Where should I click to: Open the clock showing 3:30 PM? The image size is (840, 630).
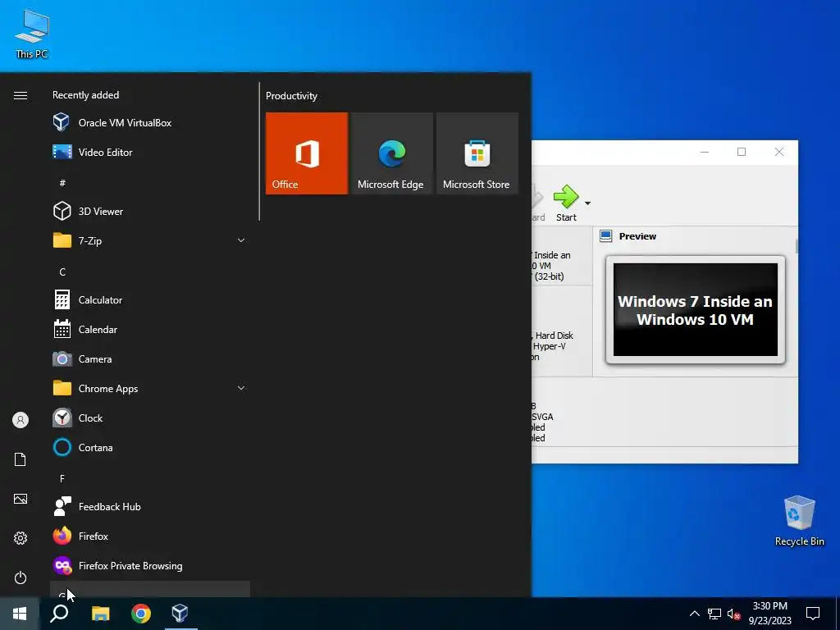769,614
